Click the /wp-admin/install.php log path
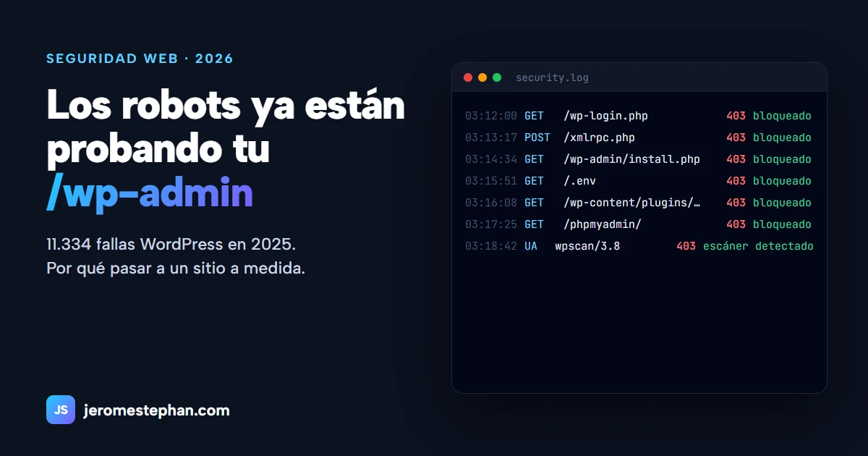Image resolution: width=868 pixels, height=456 pixels. (631, 159)
